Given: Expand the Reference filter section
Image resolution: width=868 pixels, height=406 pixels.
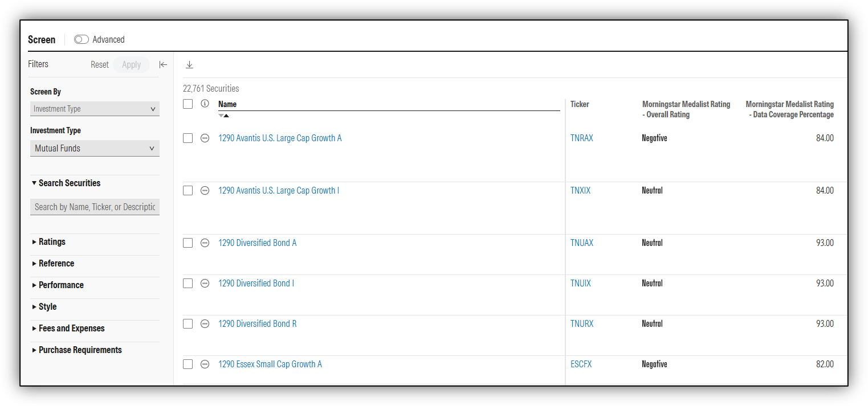Looking at the screenshot, I should click(53, 263).
